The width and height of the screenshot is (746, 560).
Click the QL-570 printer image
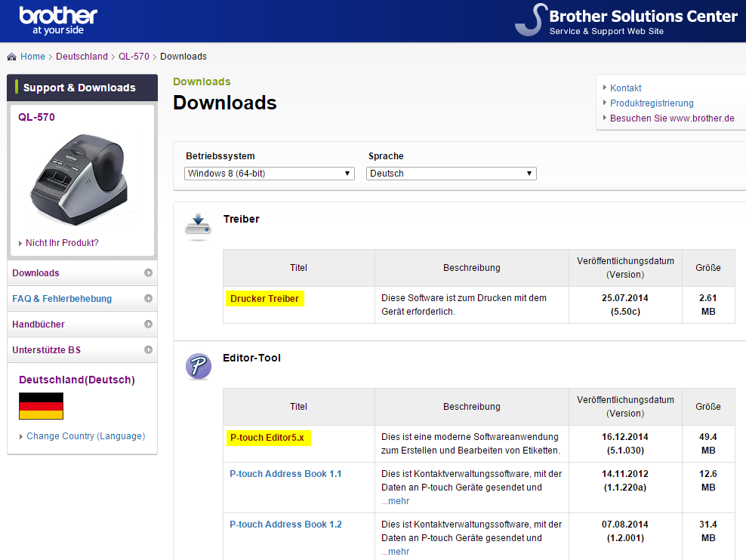(x=79, y=180)
